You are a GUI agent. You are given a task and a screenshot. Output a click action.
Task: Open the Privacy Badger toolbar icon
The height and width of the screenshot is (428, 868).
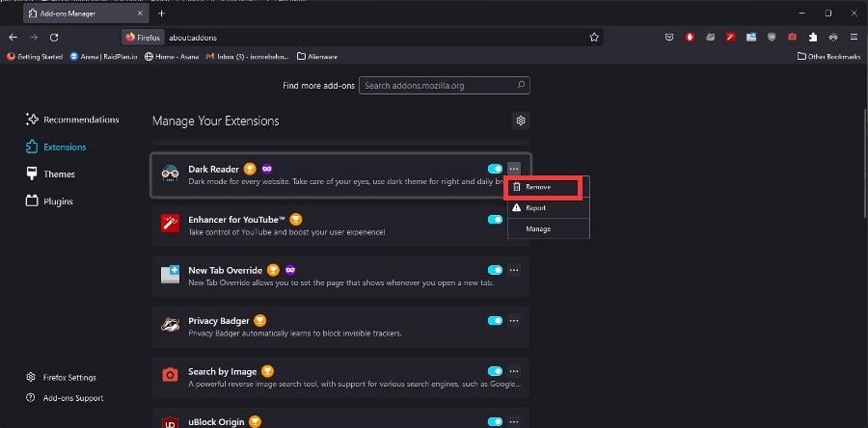tap(710, 38)
